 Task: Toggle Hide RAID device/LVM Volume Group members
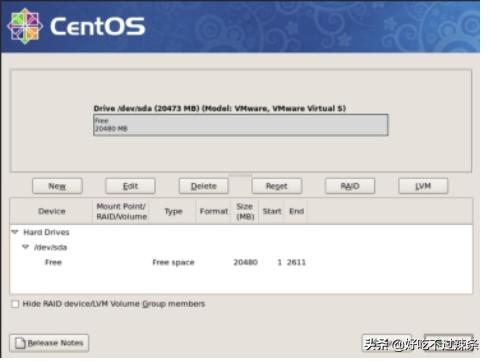click(x=15, y=304)
